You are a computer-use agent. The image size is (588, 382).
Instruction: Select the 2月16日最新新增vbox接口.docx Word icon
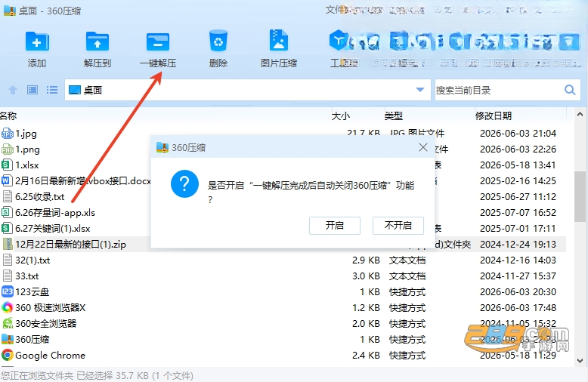(8, 181)
